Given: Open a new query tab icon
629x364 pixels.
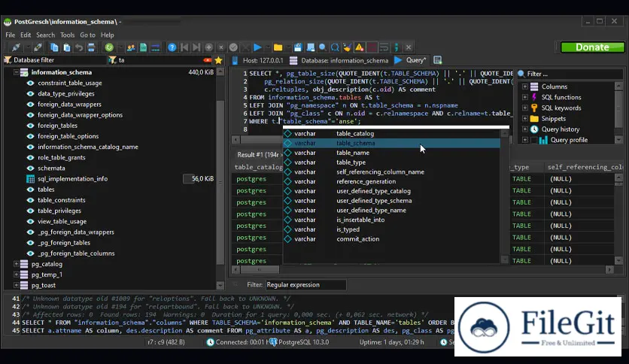Looking at the screenshot, I should (x=438, y=60).
